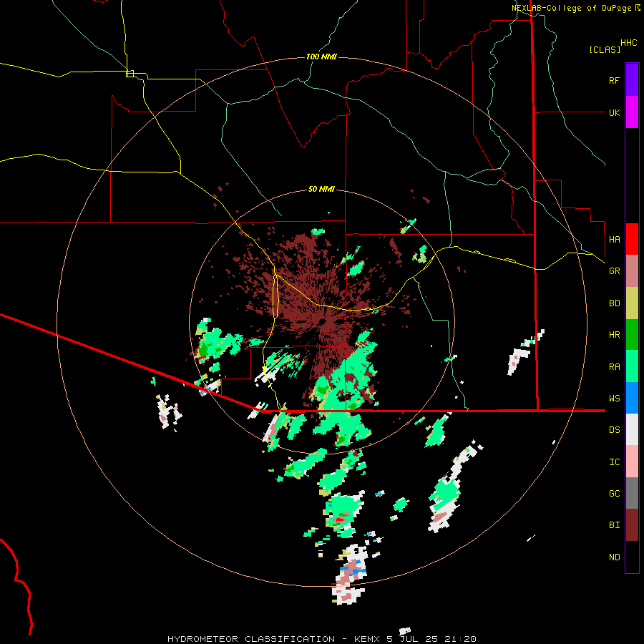Click the HHC product label
The image size is (644, 644).
629,43
